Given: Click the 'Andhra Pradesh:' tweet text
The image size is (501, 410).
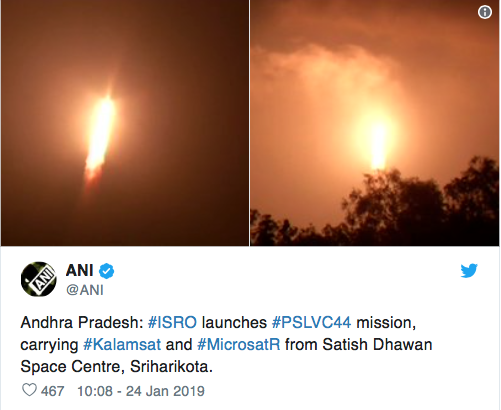Looking at the screenshot, I should 82,323.
